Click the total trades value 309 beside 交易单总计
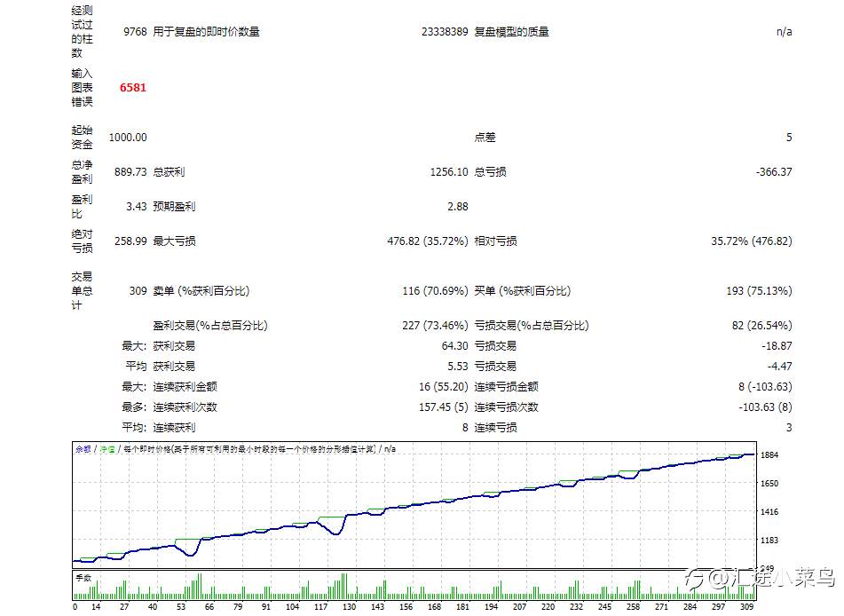 138,291
